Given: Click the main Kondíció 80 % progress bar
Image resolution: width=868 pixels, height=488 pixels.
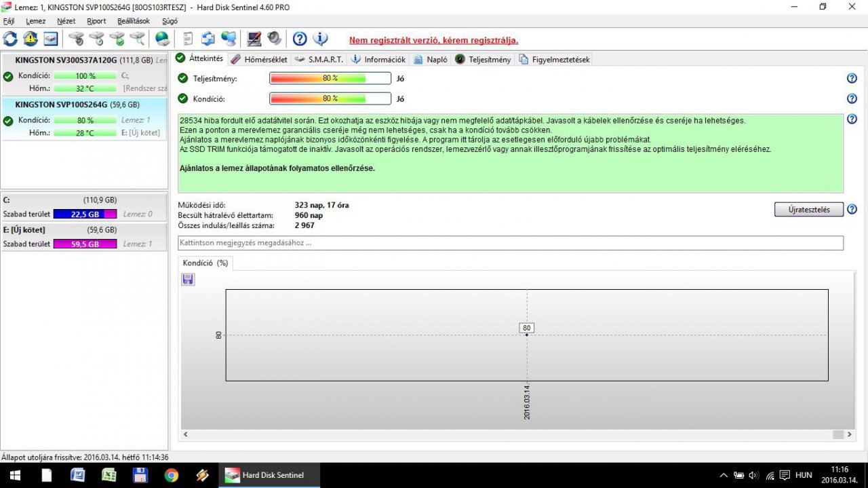Looking at the screenshot, I should point(330,98).
